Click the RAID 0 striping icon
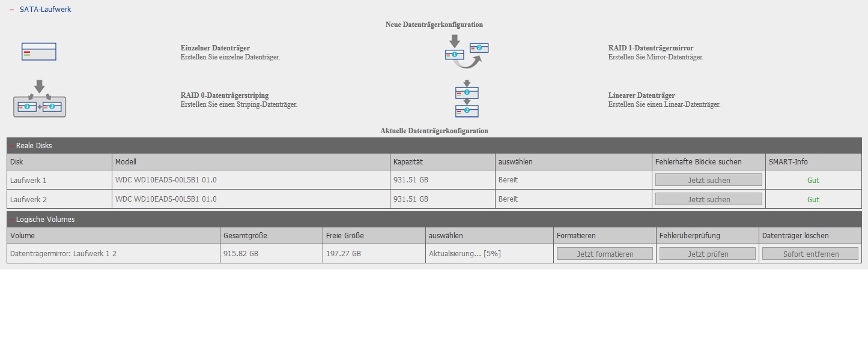Screen dimensions: 868x360 (40, 99)
